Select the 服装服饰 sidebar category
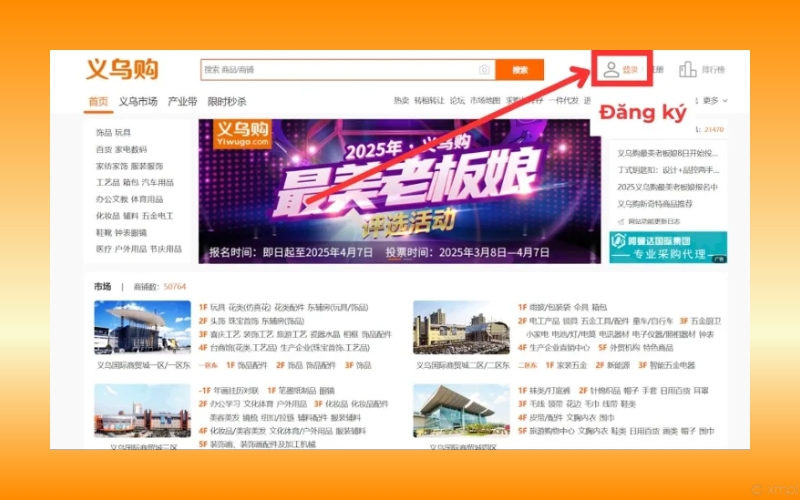This screenshot has width=800, height=500. (147, 166)
